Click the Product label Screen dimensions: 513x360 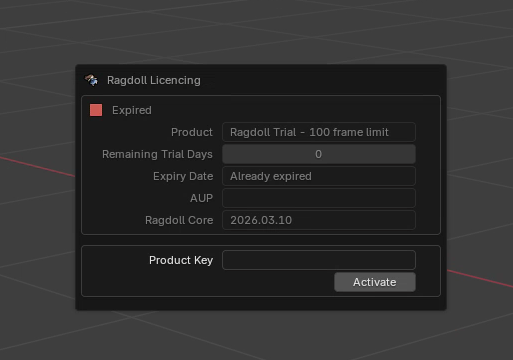[192, 132]
